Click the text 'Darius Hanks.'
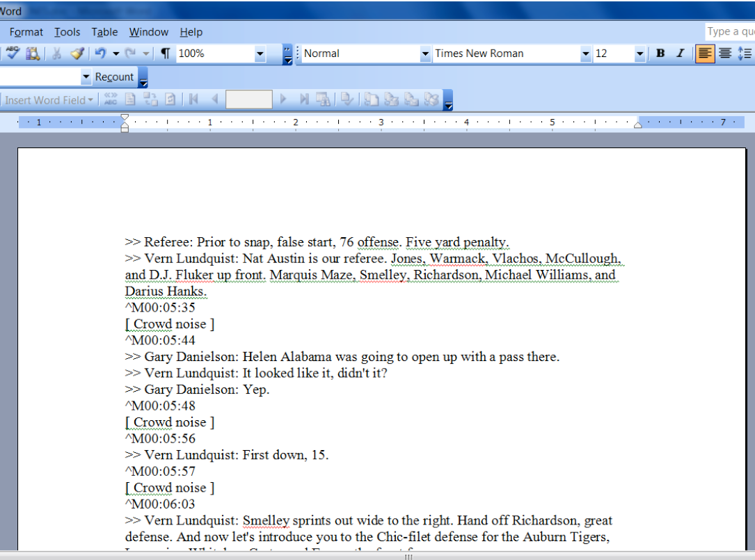This screenshot has width=755, height=560. pos(166,291)
